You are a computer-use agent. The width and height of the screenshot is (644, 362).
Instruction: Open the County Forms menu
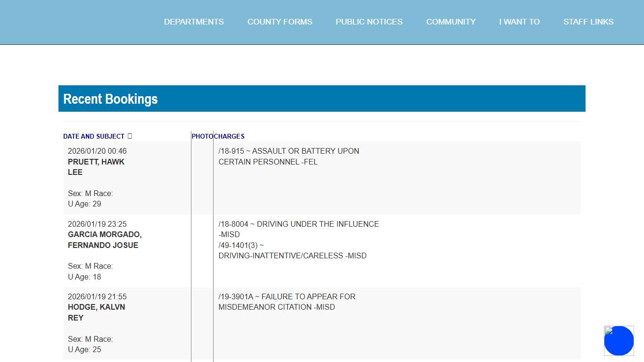pyautogui.click(x=280, y=22)
